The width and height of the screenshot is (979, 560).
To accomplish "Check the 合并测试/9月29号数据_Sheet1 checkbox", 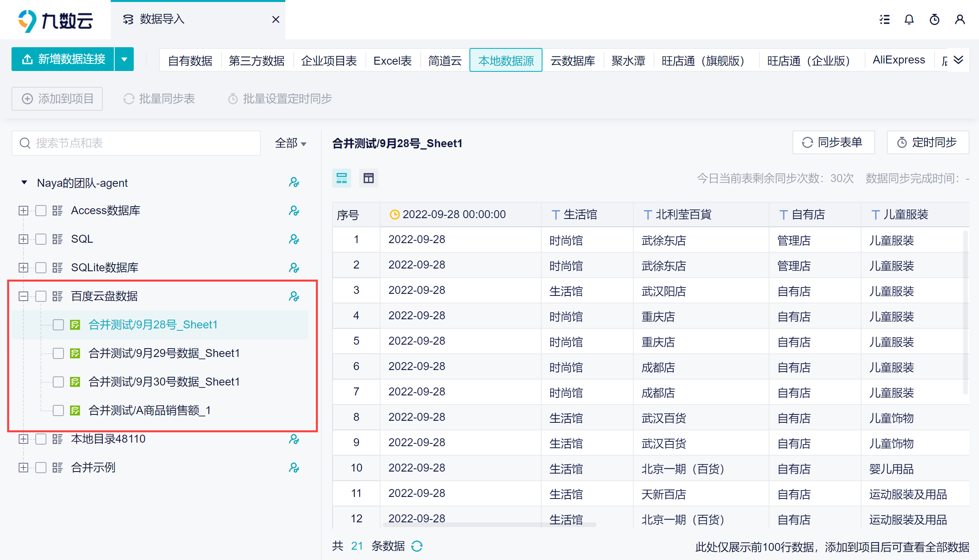I will 58,353.
